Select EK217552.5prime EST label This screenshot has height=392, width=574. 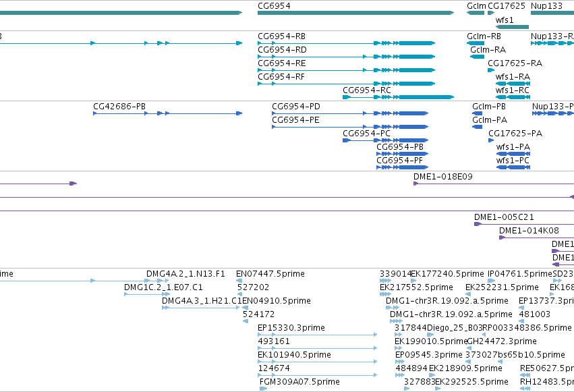[416, 287]
